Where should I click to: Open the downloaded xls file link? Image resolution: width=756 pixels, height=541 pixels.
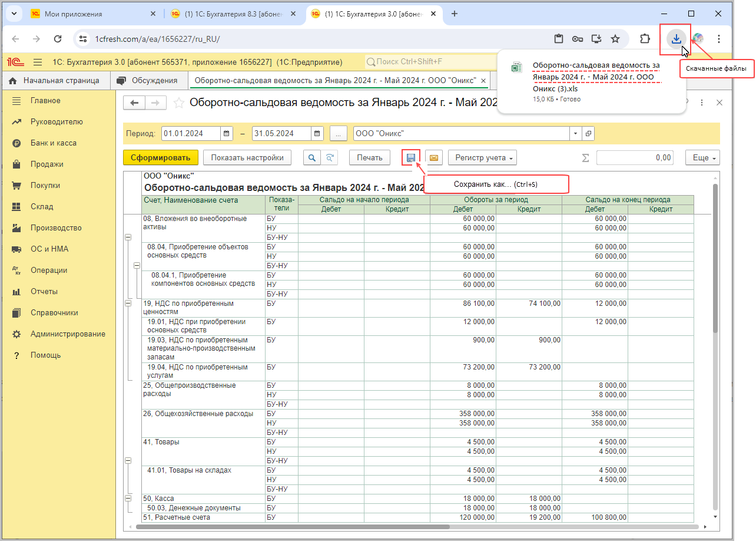[x=596, y=77]
